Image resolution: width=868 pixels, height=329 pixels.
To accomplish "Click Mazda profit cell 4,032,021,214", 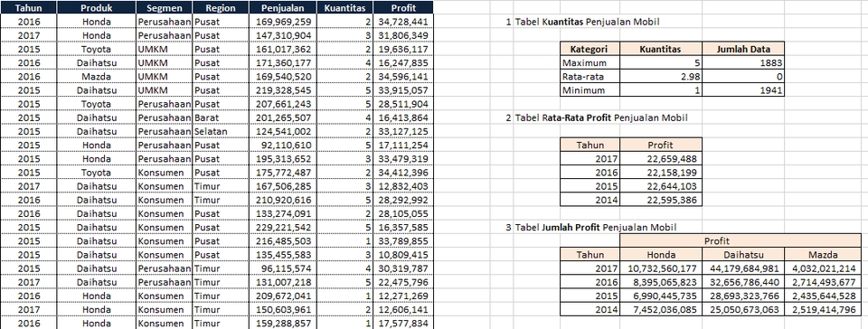I will 823,268.
